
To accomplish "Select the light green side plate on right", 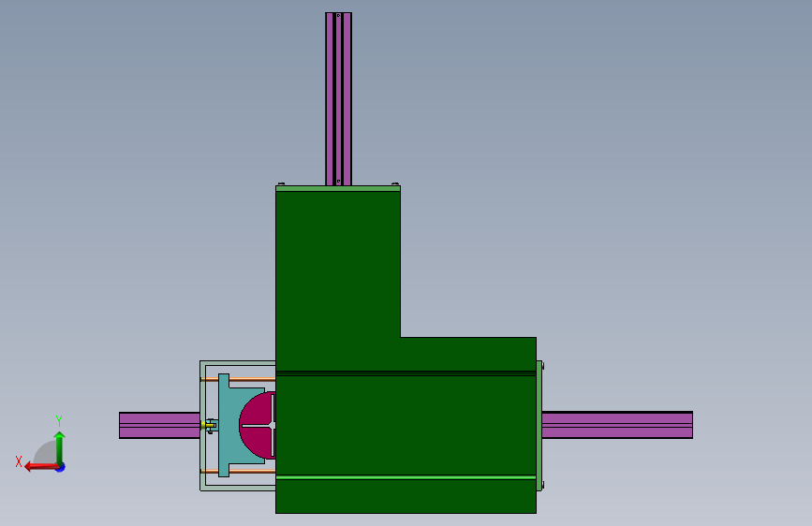I will [539, 426].
